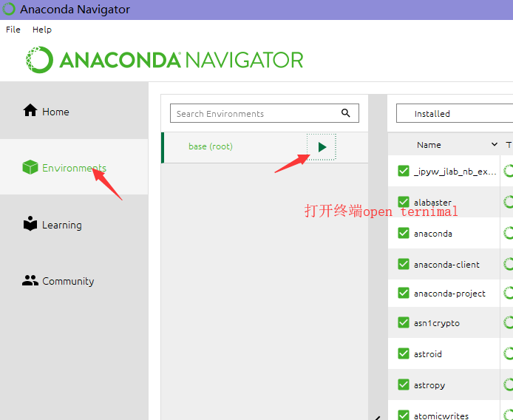Screen dimensions: 513x420
Task: Select the Environments tab label
Action: [74, 168]
